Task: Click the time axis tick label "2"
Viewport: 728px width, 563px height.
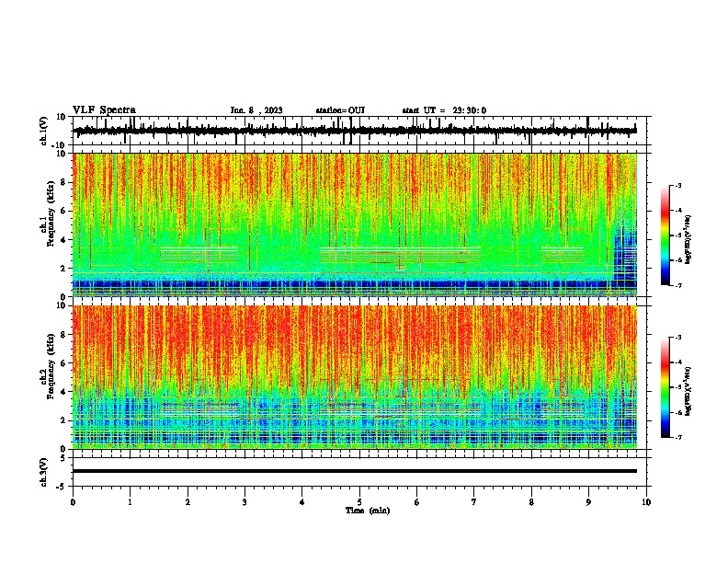Action: pos(188,502)
